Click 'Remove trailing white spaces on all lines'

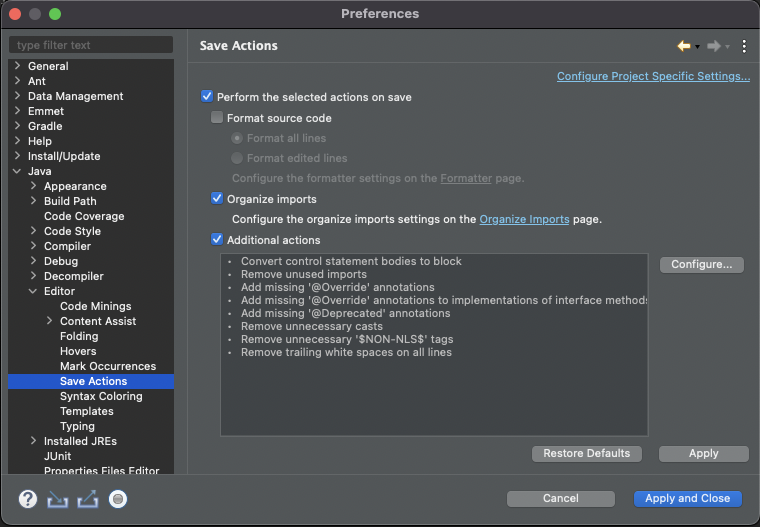tap(346, 352)
